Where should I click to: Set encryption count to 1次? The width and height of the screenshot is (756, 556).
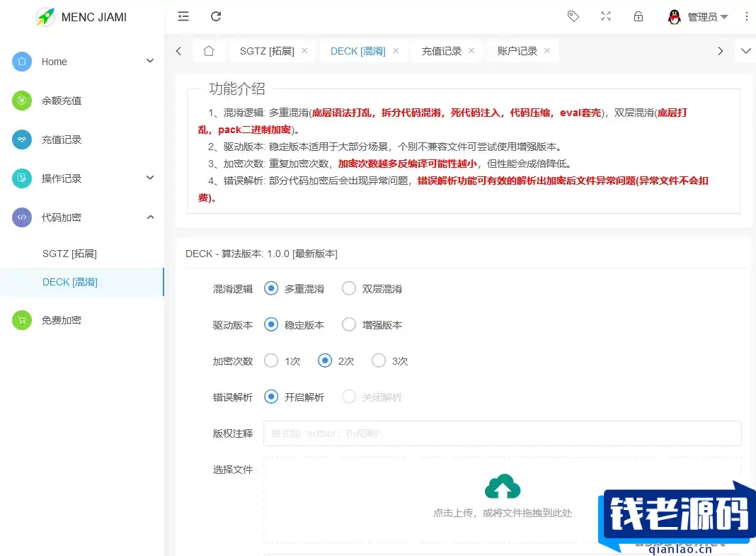coord(271,361)
